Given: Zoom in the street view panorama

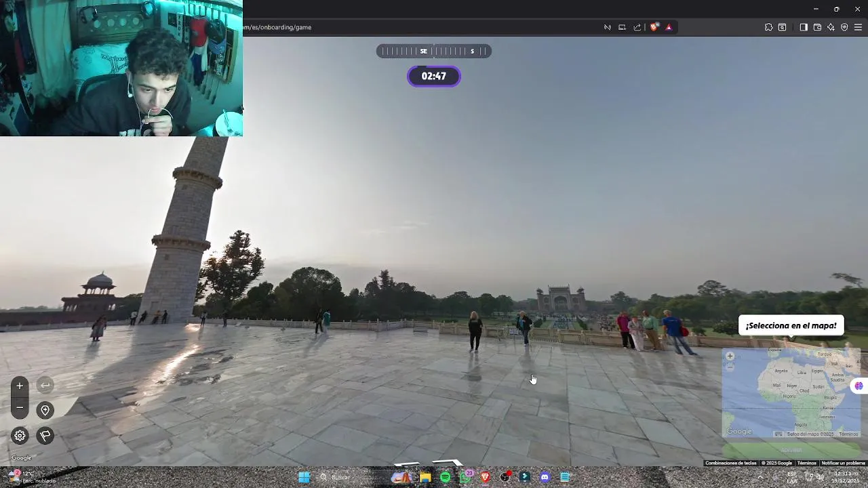Looking at the screenshot, I should [20, 386].
